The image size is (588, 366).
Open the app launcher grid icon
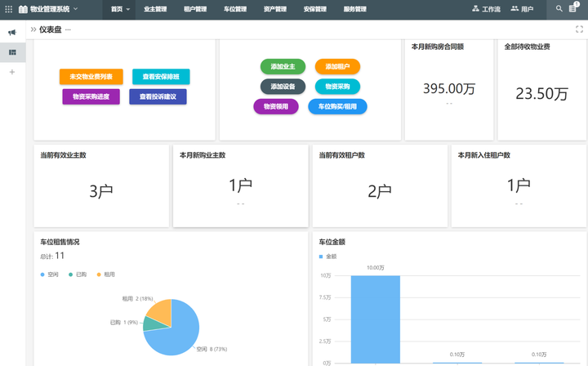click(x=9, y=9)
